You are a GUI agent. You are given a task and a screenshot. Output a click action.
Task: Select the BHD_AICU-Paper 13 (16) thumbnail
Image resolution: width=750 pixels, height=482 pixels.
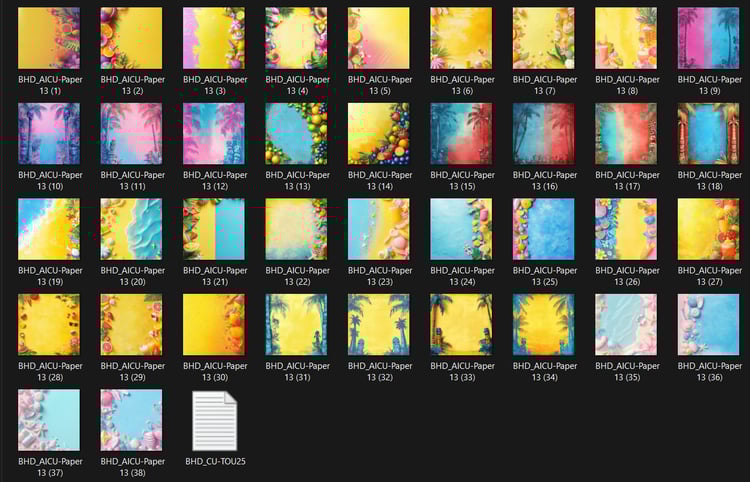click(544, 134)
